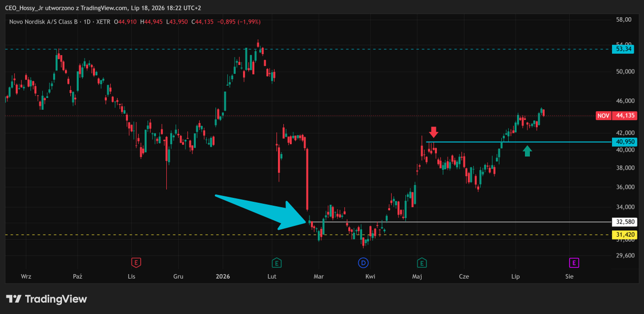Select the cyan 40,950 price label
This screenshot has width=644, height=314.
click(624, 142)
